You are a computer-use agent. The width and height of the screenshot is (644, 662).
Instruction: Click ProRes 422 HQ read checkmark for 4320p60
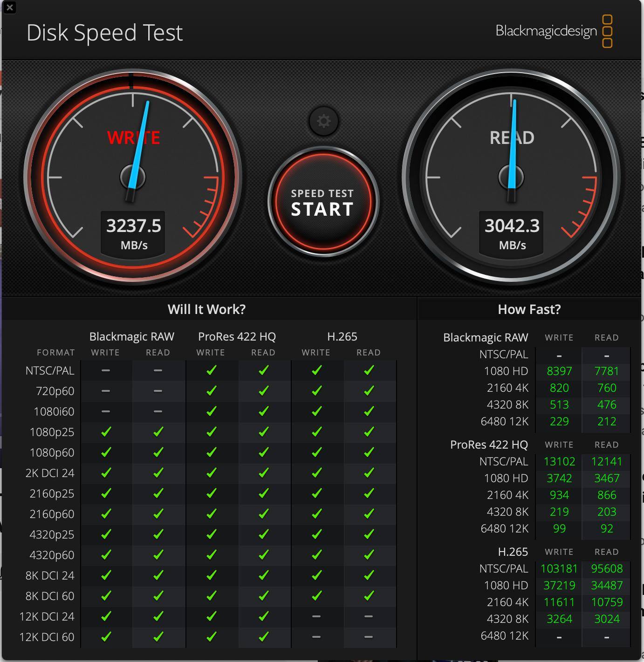[x=263, y=555]
